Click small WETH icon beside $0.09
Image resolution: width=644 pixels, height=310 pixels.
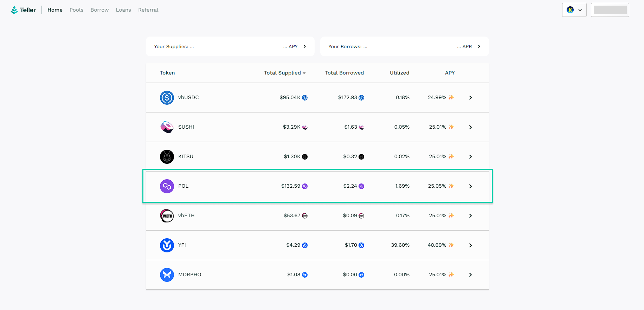tap(361, 216)
